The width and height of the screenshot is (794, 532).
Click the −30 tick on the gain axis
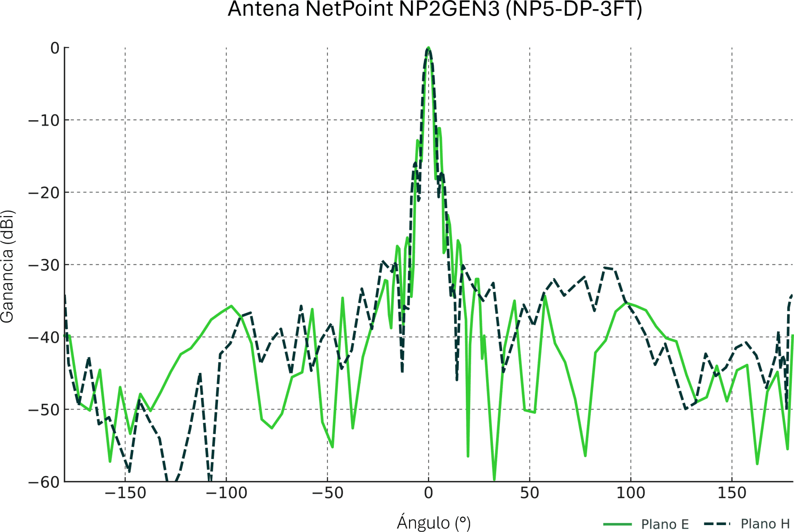(44, 265)
